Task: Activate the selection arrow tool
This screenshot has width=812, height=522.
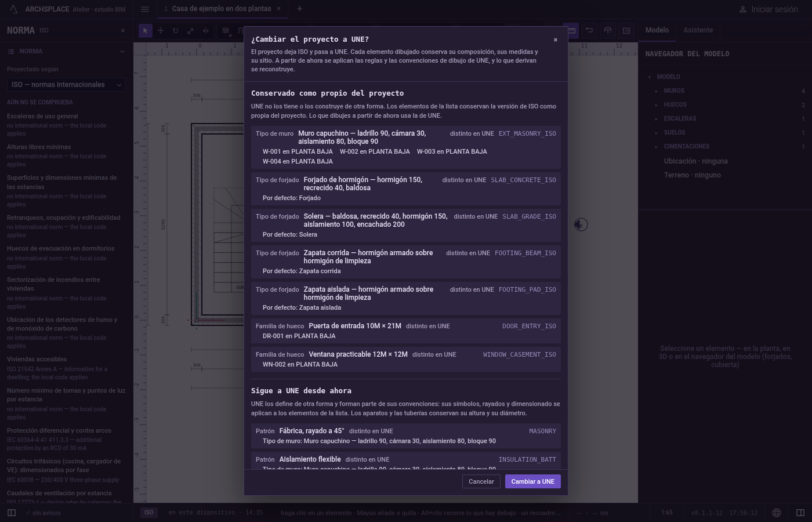Action: 146,31
